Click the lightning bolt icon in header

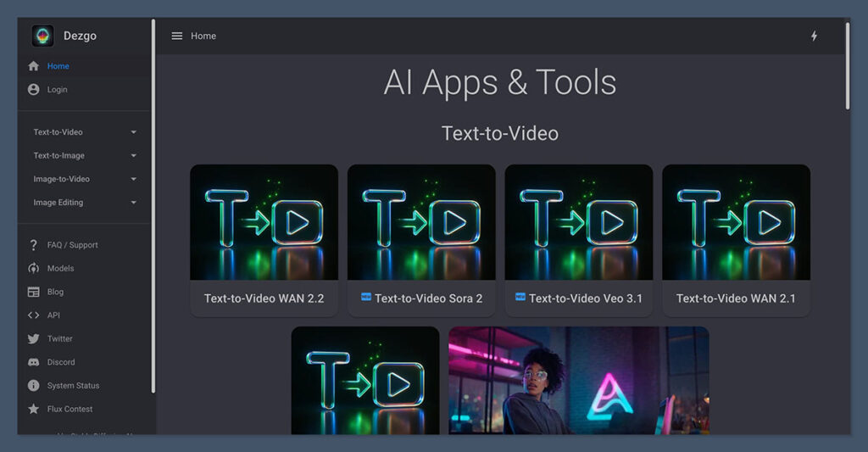[815, 36]
